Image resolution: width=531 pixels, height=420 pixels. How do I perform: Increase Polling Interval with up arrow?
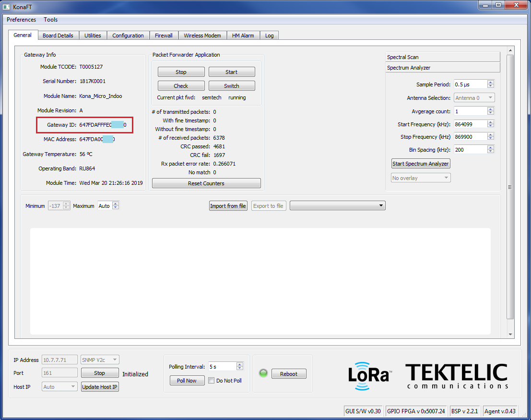[240, 364]
